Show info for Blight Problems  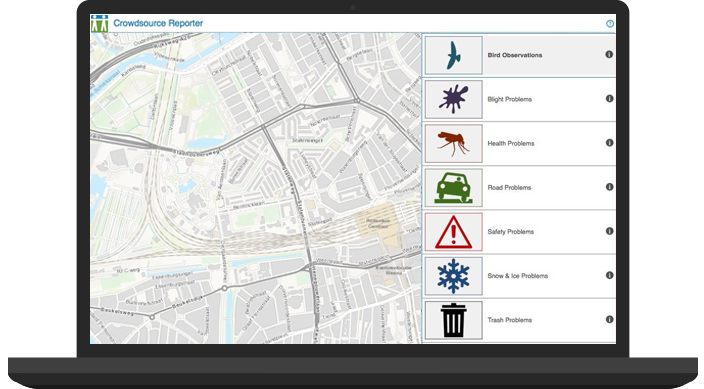(x=609, y=98)
